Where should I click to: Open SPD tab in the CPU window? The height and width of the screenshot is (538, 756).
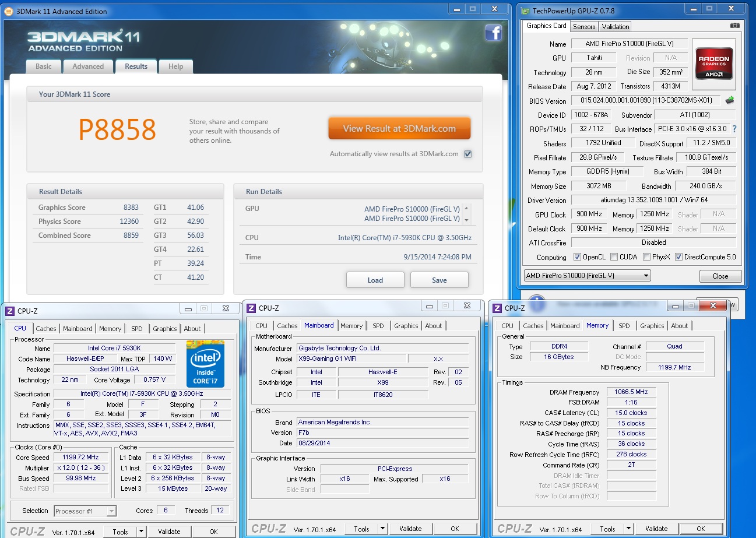(136, 329)
